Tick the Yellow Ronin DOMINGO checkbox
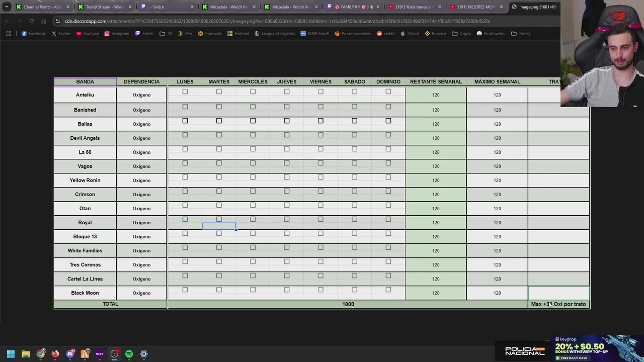644x362 pixels. click(x=388, y=177)
